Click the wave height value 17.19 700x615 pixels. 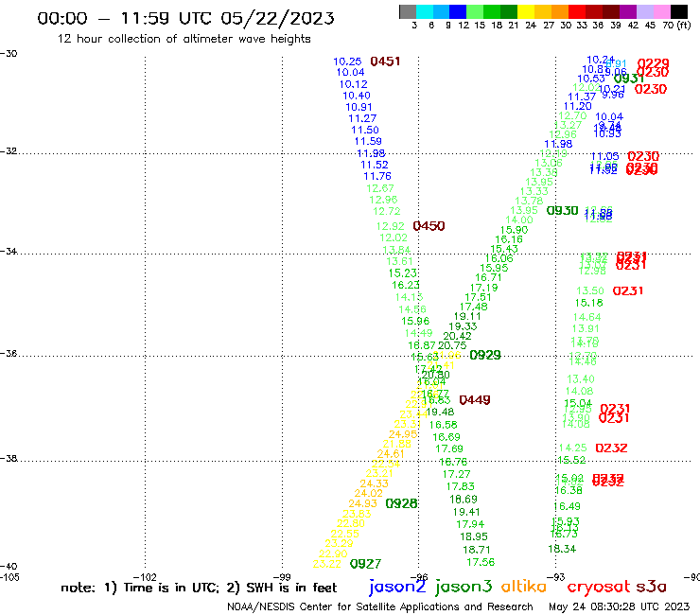coord(484,288)
